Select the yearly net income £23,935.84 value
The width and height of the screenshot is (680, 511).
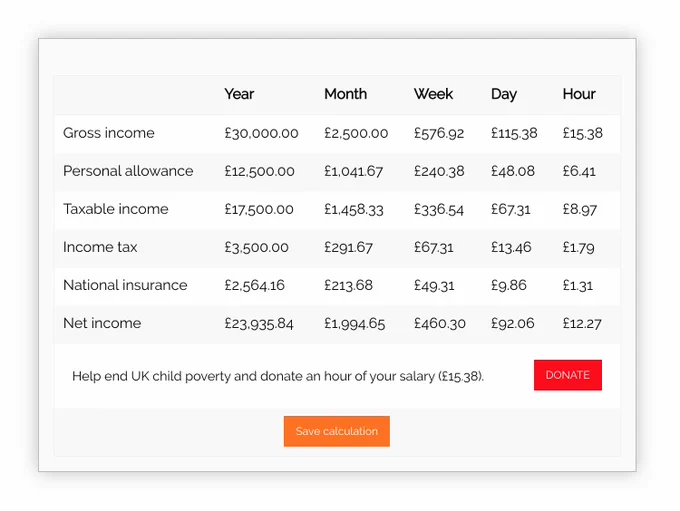pyautogui.click(x=258, y=324)
